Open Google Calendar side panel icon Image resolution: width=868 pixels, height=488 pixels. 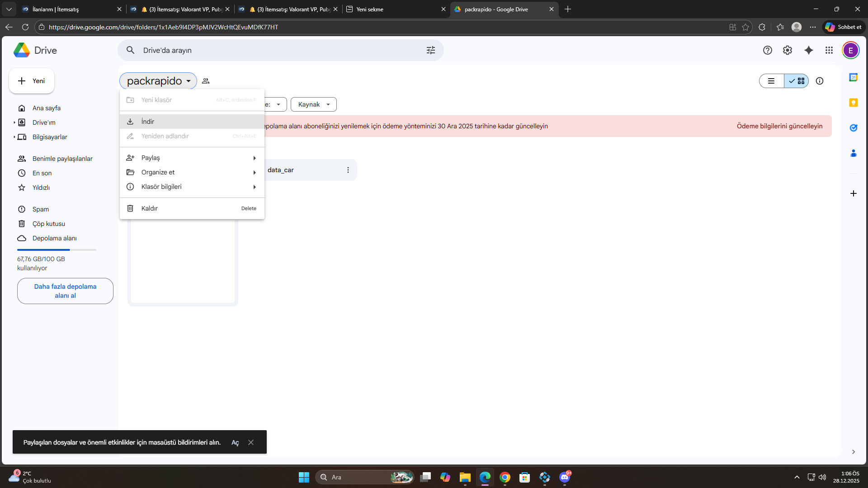pos(854,77)
